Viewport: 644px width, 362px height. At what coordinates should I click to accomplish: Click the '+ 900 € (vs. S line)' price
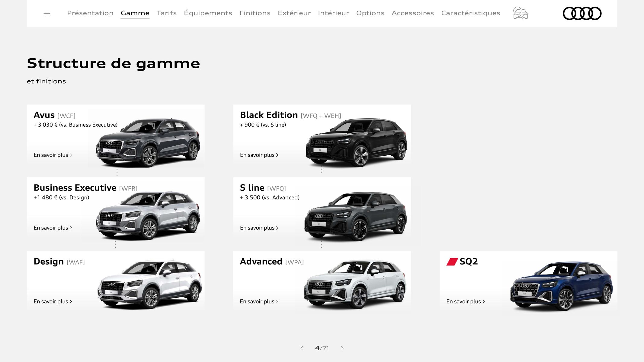pyautogui.click(x=263, y=125)
